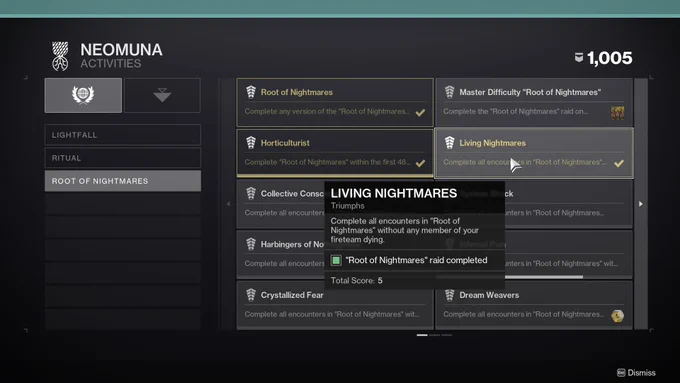Open the Horticulturist triumph card
The width and height of the screenshot is (680, 383).
[335, 153]
